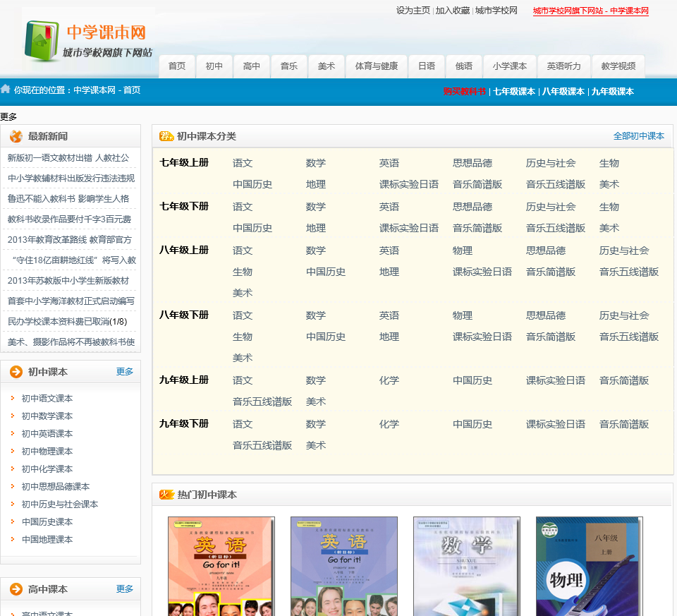Screen dimensions: 677x616
Task: Open the 体育与健康 tab
Action: 377,66
